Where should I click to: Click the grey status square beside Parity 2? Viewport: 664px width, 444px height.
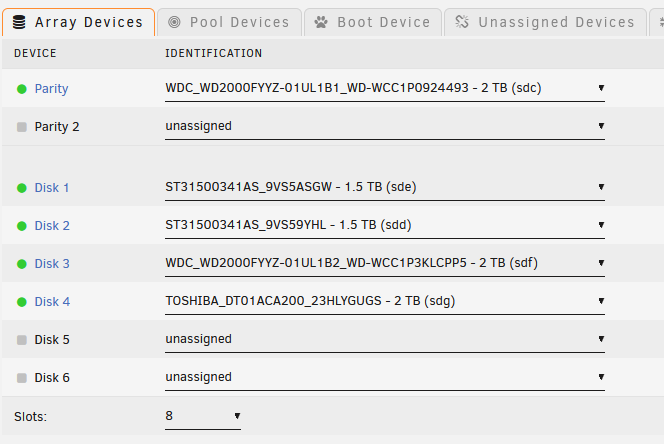[22, 127]
